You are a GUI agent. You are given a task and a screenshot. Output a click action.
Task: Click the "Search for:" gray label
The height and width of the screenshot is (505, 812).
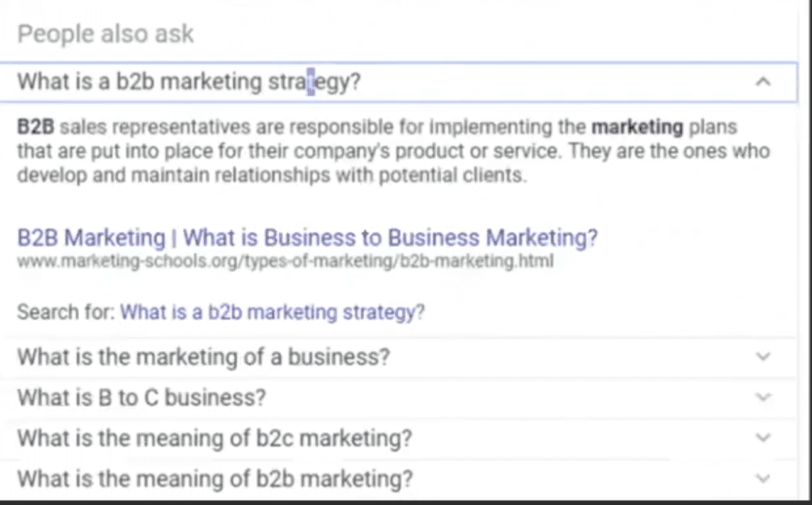(65, 312)
